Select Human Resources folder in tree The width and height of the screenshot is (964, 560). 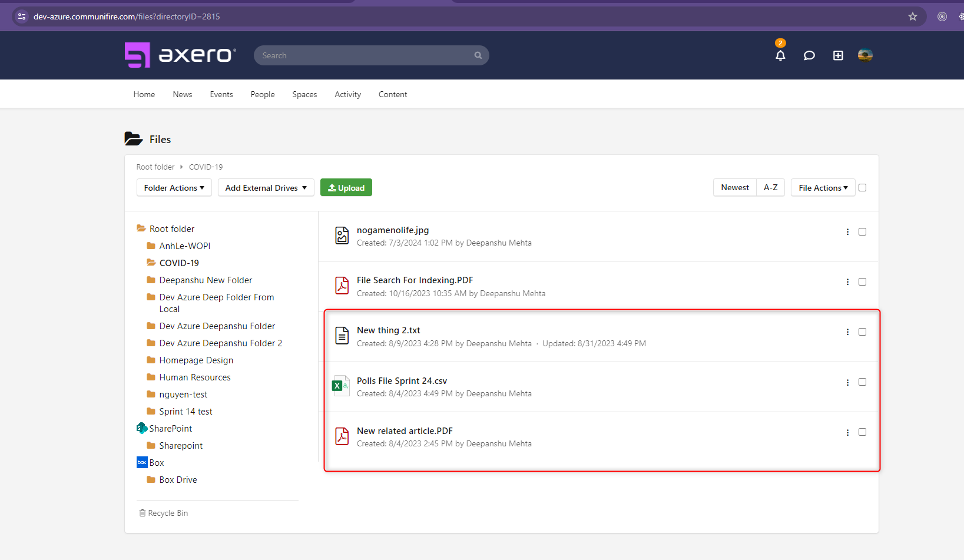coord(195,377)
